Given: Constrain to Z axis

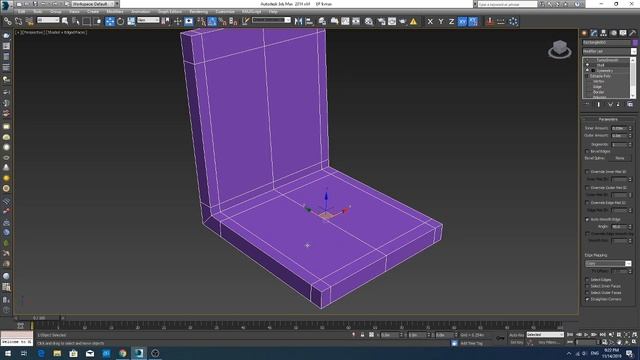Looking at the screenshot, I should 451,21.
